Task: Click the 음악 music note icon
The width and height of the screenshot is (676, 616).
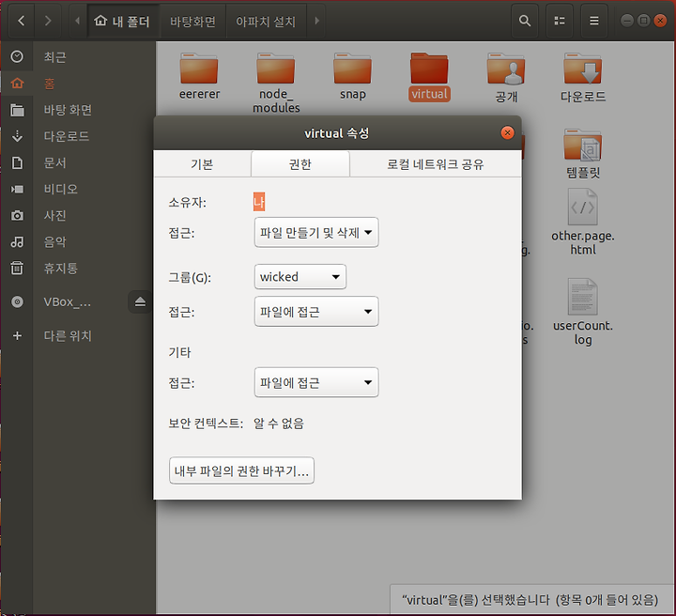Action: pyautogui.click(x=17, y=242)
